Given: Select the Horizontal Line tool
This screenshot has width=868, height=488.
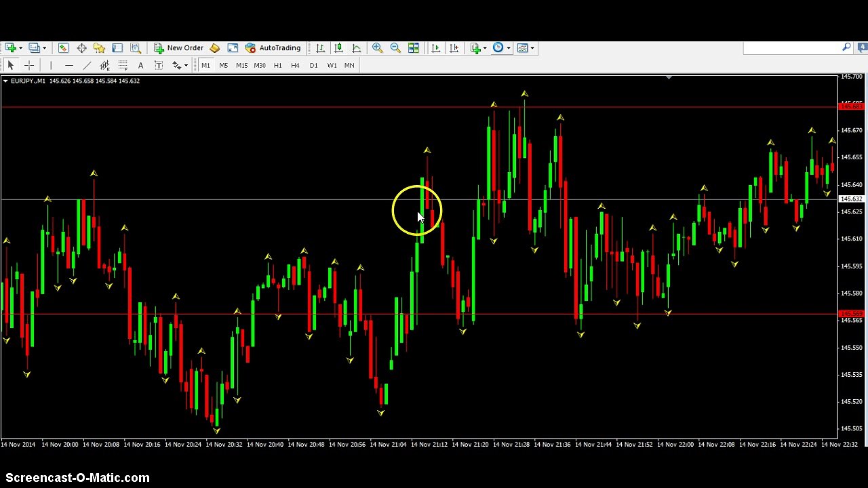Looking at the screenshot, I should 68,65.
